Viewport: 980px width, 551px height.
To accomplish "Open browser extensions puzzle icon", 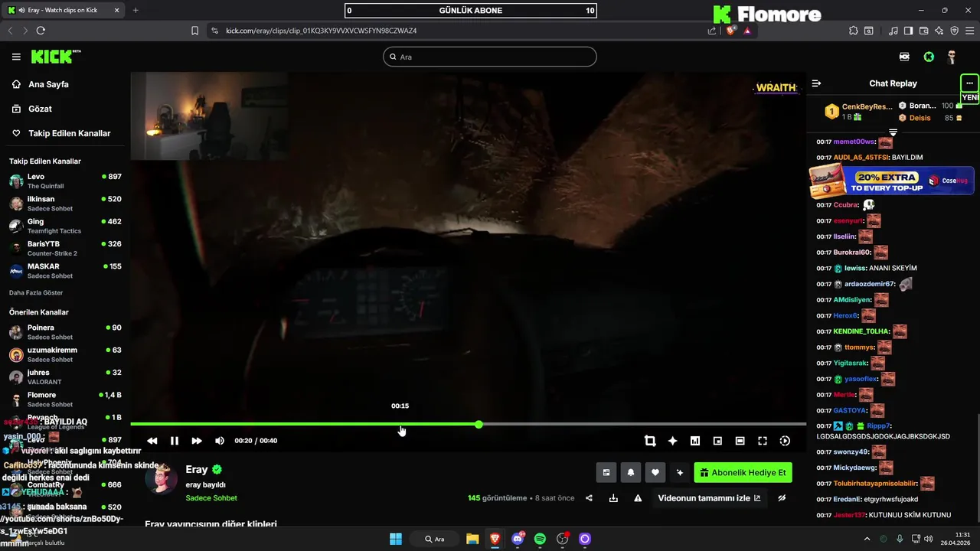I will pos(854,31).
